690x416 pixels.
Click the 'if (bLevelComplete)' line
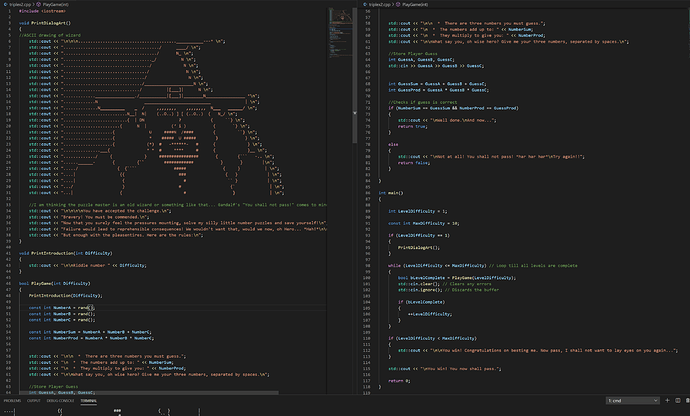pos(422,302)
